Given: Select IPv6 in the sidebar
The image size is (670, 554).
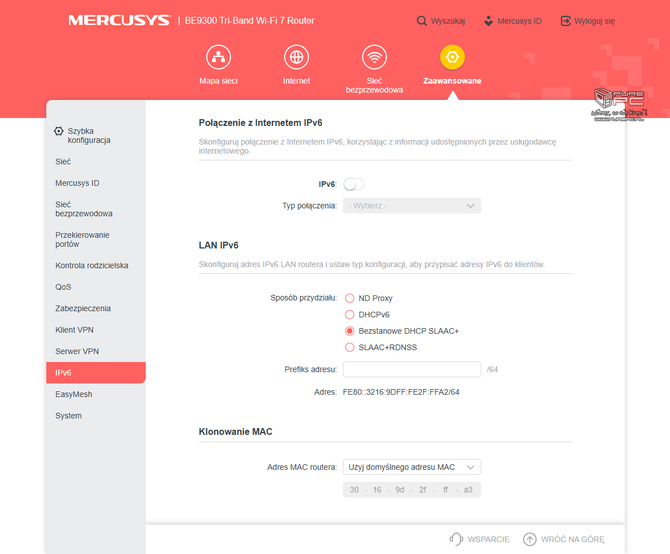Looking at the screenshot, I should (96, 373).
